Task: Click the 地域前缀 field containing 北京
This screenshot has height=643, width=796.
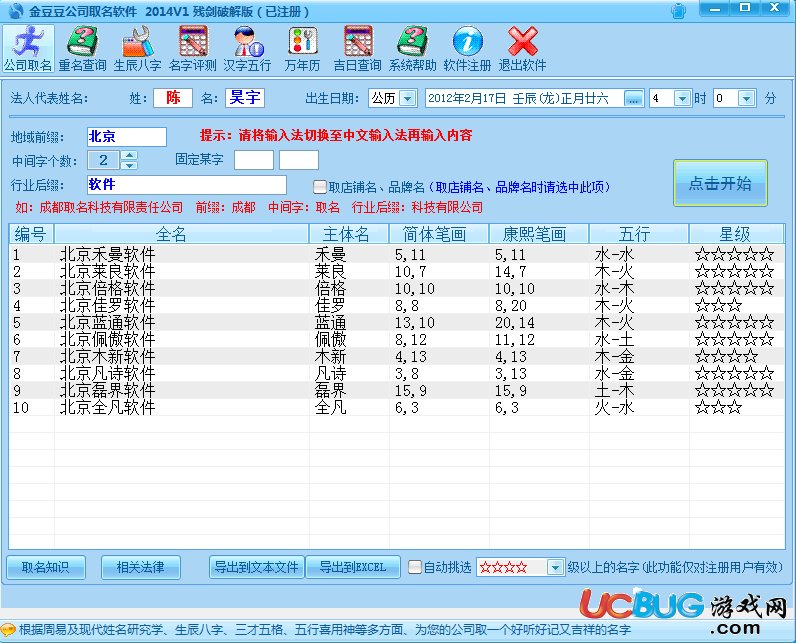Action: tap(126, 137)
